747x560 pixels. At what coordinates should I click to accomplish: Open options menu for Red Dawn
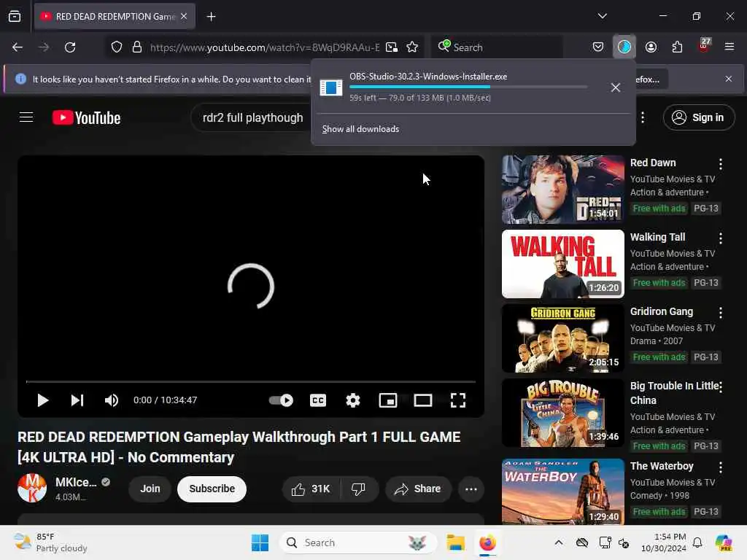pyautogui.click(x=720, y=164)
